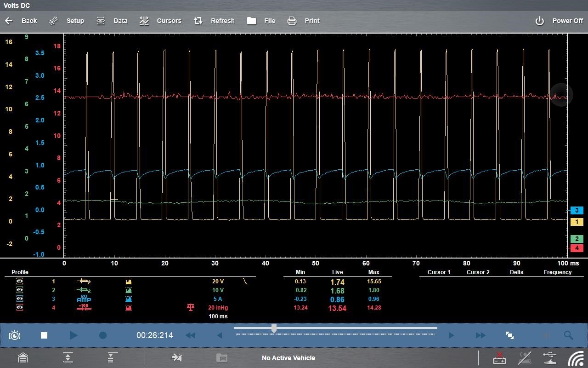Toggle channel 3 trace visibility

point(20,299)
